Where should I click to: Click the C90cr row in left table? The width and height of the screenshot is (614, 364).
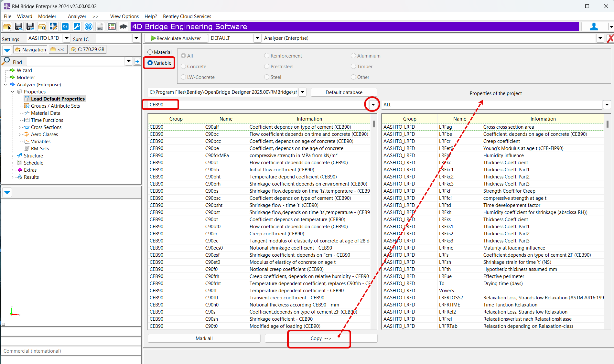point(259,234)
